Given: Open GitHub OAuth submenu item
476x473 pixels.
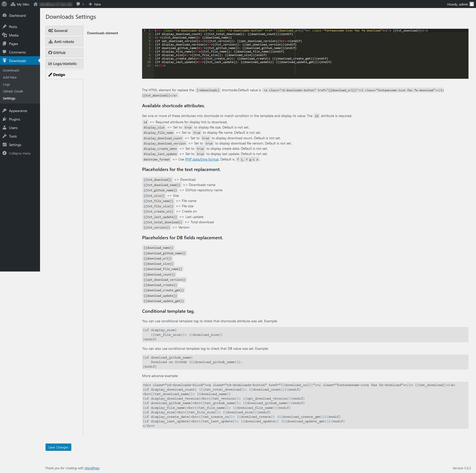Looking at the screenshot, I should [x=13, y=91].
